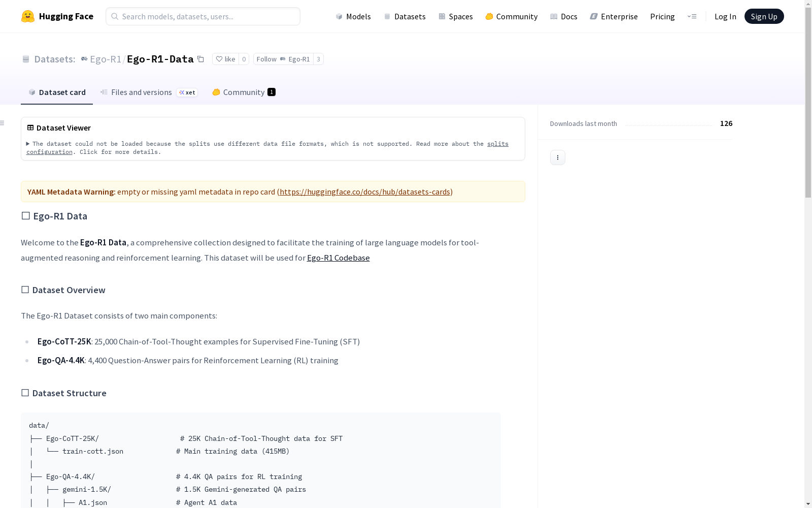Expand the extra navigation menu icon
Screen dimensions: 812x508
[x=692, y=16]
